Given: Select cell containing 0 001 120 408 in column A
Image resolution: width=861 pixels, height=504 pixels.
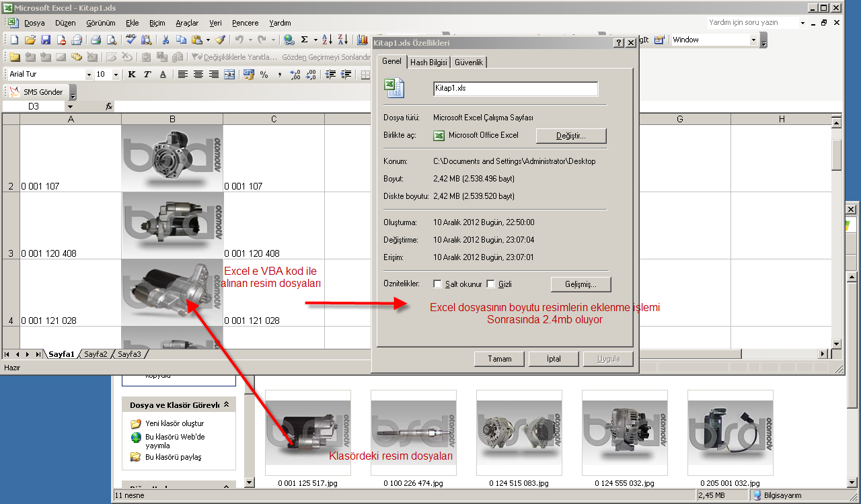Looking at the screenshot, I should click(x=71, y=226).
